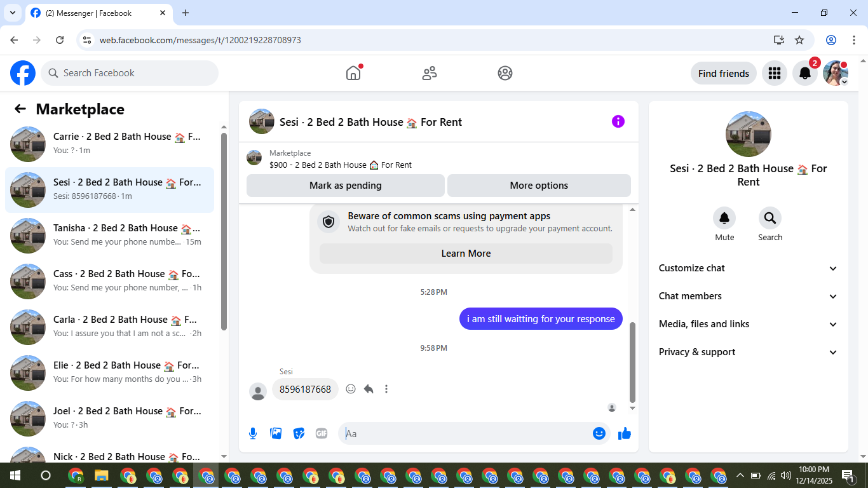
Task: Open the Chrome profile icon
Action: [x=831, y=40]
